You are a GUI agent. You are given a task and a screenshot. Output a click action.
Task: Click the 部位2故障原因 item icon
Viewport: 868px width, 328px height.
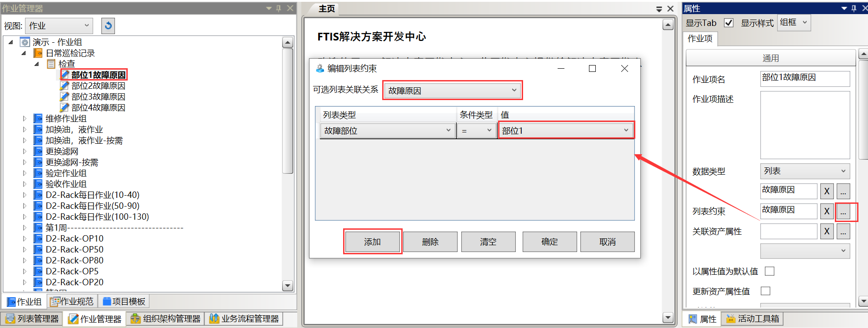coord(65,86)
